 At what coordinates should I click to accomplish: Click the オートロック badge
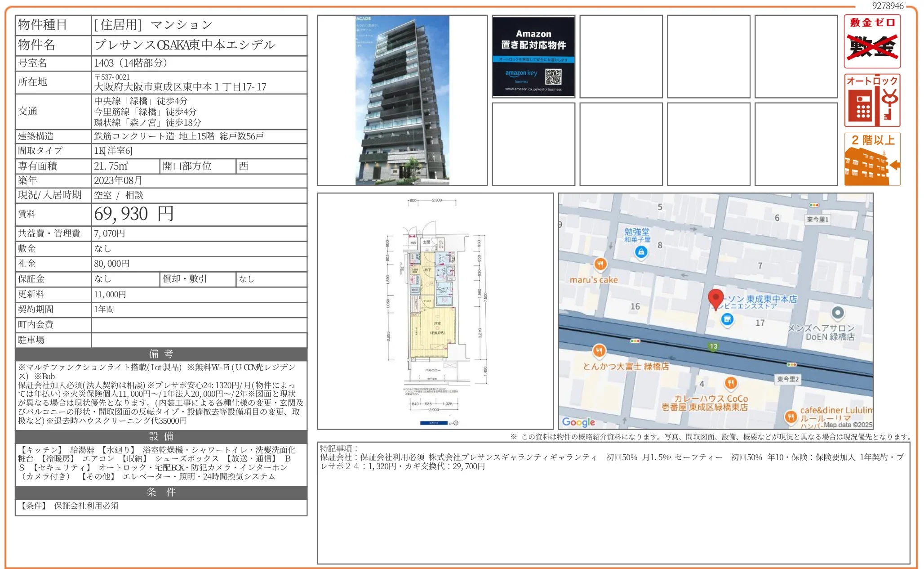point(872,100)
